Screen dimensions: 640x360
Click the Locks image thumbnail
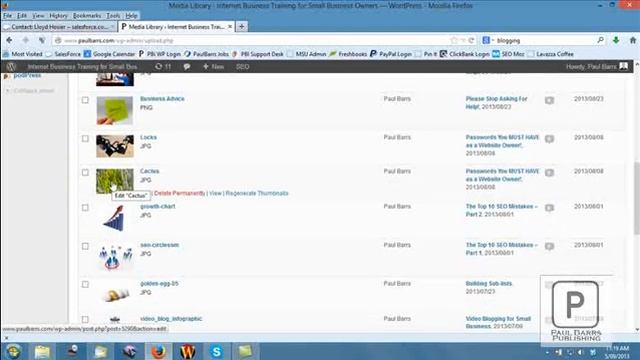click(115, 146)
